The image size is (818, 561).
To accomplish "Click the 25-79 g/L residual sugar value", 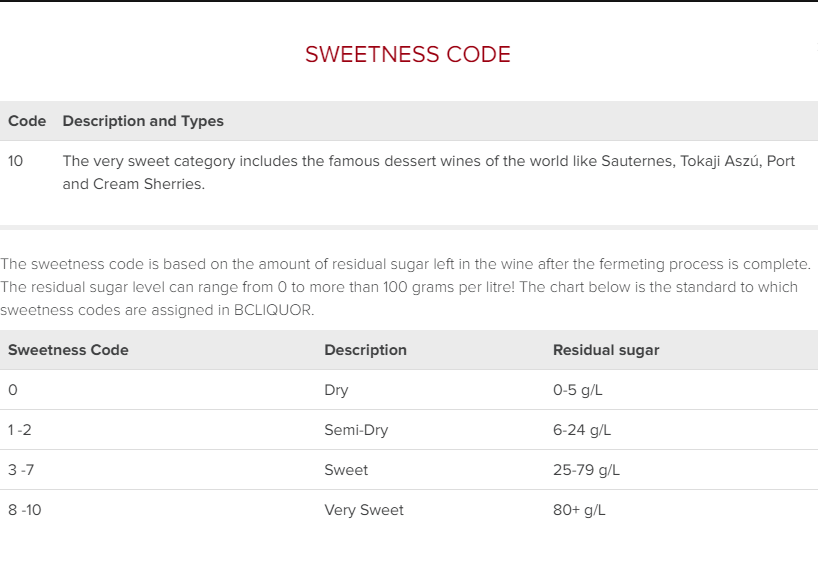I will (x=586, y=470).
